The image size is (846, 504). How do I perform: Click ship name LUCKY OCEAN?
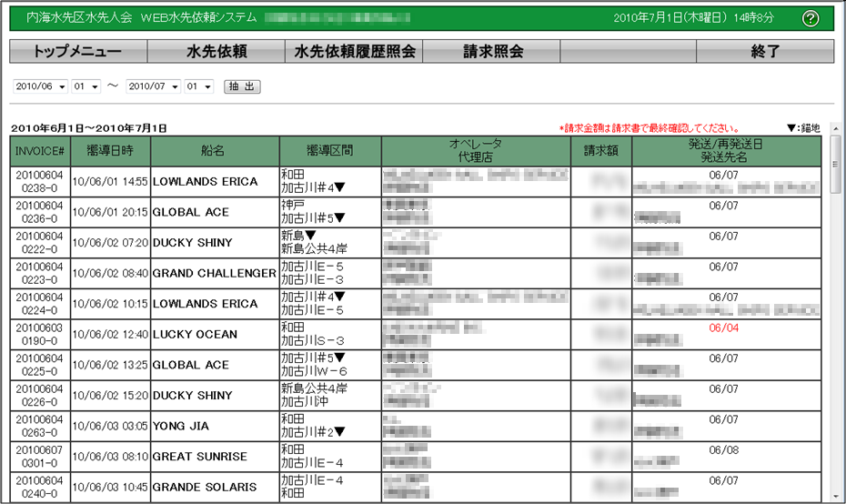[x=195, y=335]
